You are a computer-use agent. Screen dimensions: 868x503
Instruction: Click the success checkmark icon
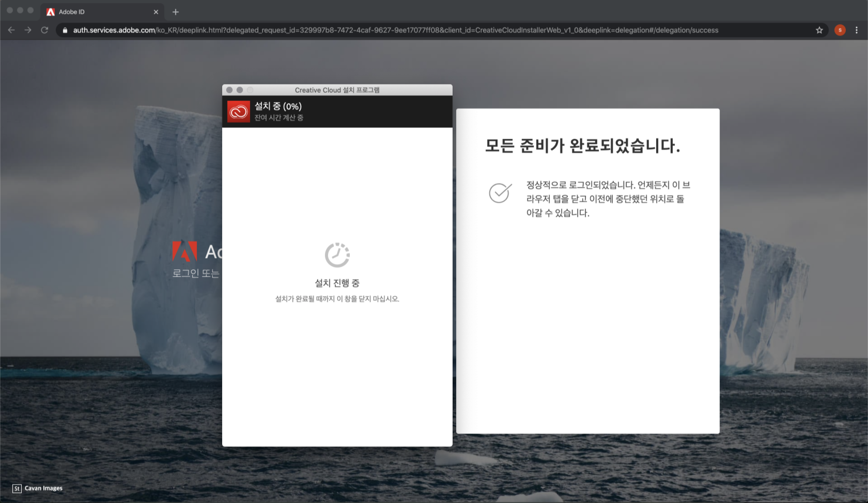point(500,193)
